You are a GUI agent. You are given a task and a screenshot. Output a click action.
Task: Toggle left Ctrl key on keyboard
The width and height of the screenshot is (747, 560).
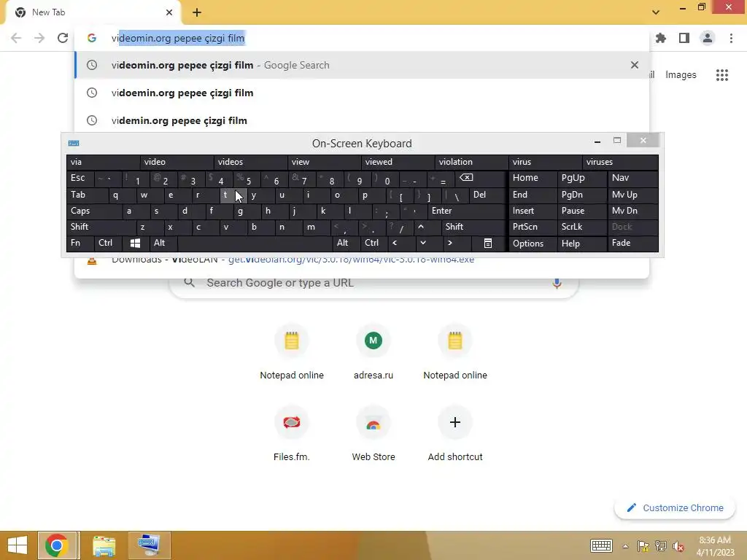(107, 244)
